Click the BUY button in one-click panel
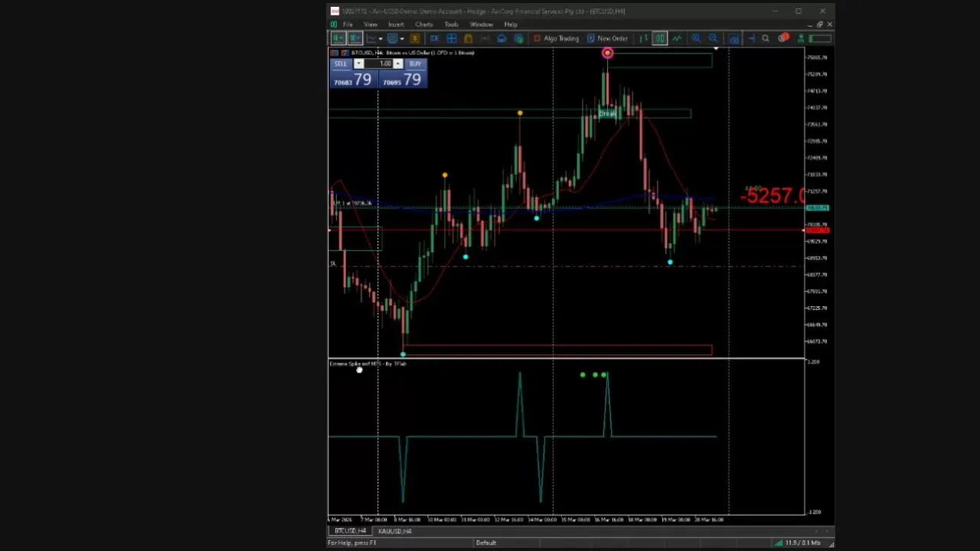The height and width of the screenshot is (551, 980). (415, 64)
